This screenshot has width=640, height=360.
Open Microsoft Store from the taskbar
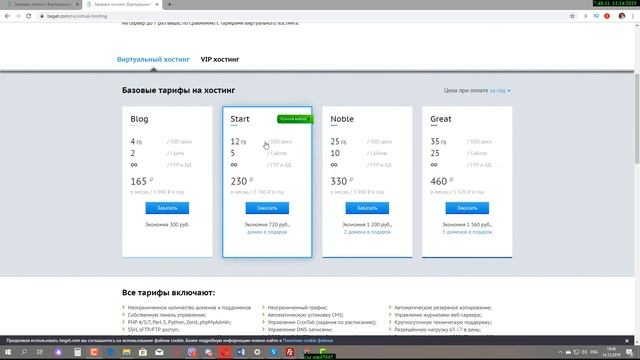click(x=143, y=352)
